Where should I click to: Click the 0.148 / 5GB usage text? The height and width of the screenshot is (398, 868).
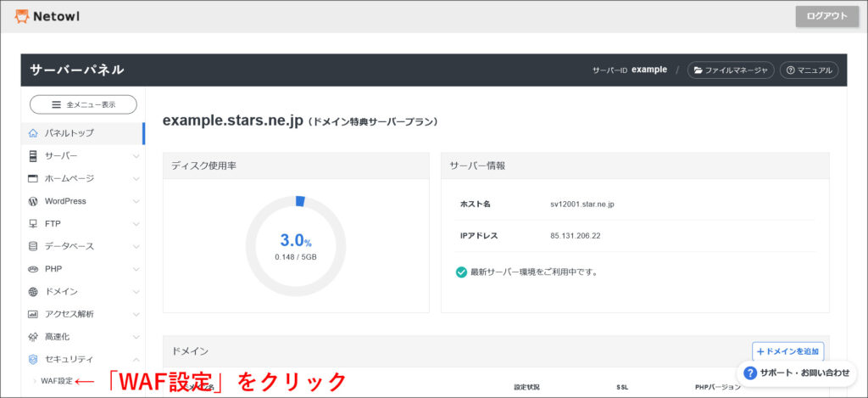(x=296, y=257)
